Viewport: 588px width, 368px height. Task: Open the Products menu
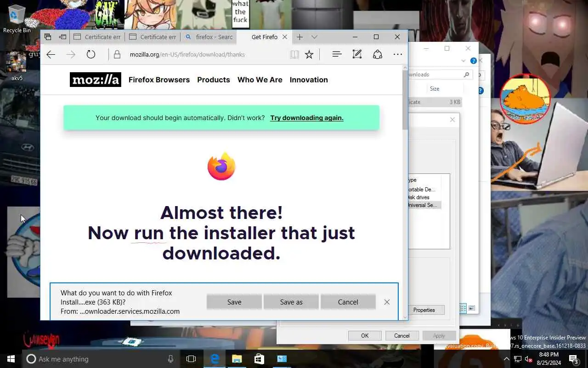(214, 80)
